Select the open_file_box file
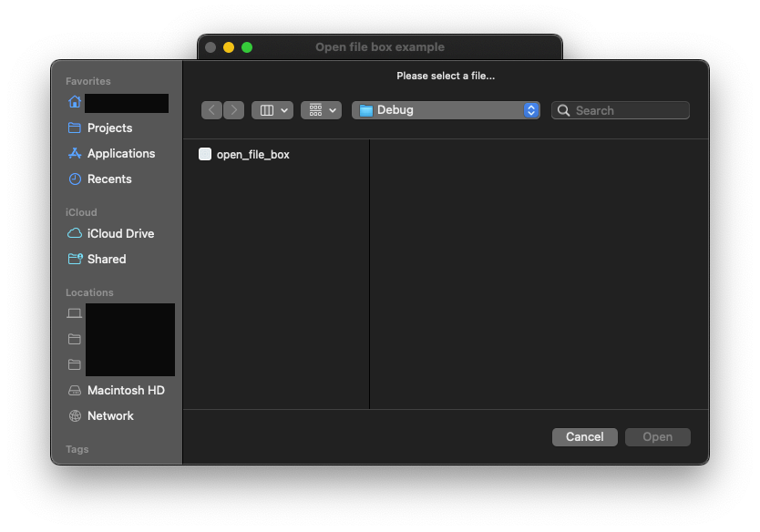 point(252,155)
